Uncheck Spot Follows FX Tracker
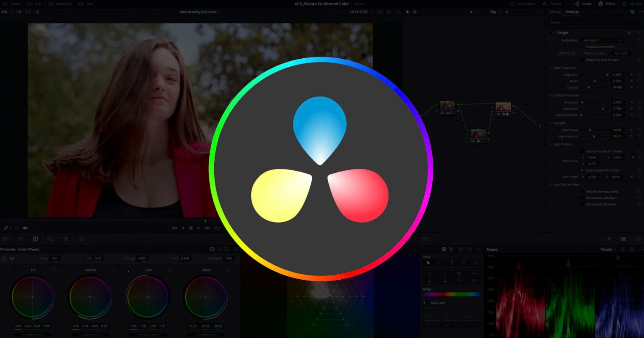This screenshot has height=338, width=644. coord(582,170)
